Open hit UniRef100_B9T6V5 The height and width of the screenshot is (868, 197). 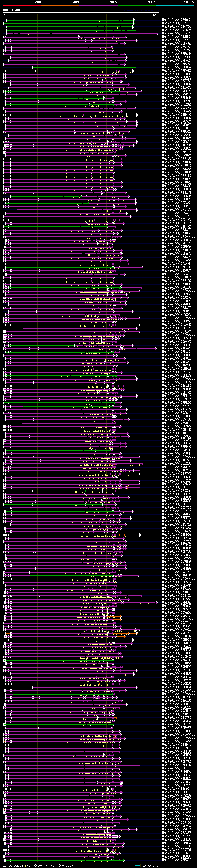tap(177, 30)
